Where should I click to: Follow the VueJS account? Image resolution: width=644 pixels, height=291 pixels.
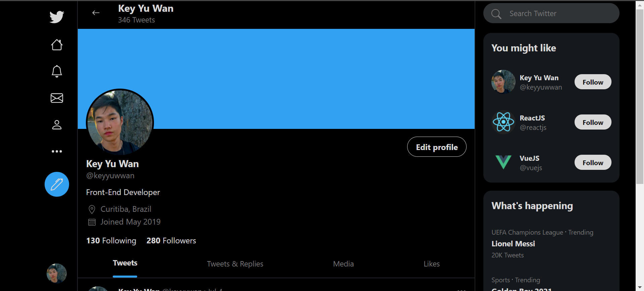pyautogui.click(x=593, y=162)
